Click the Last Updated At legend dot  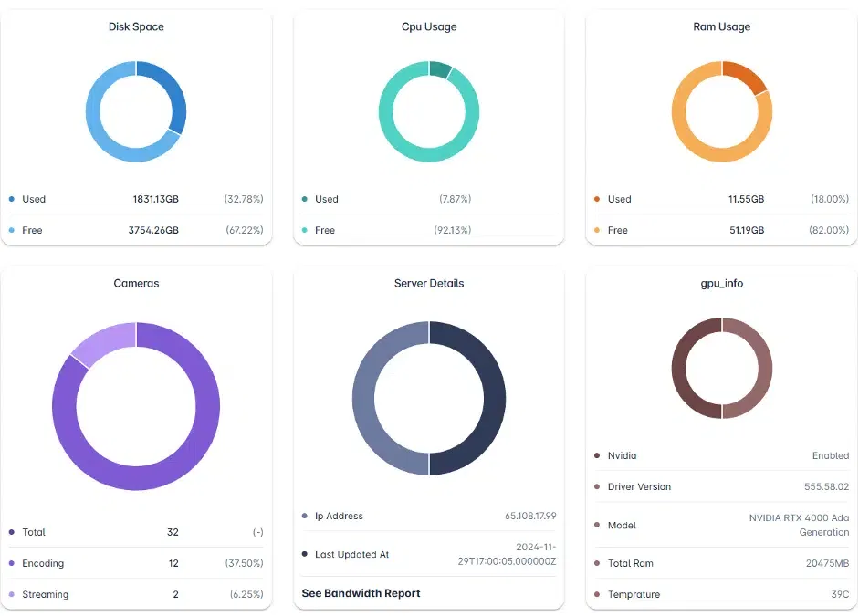(304, 554)
